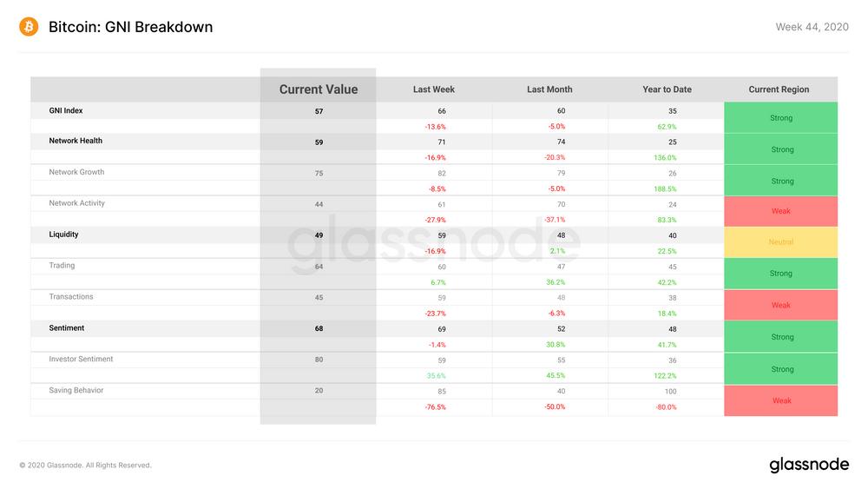Click the Last Month column header

tap(549, 89)
